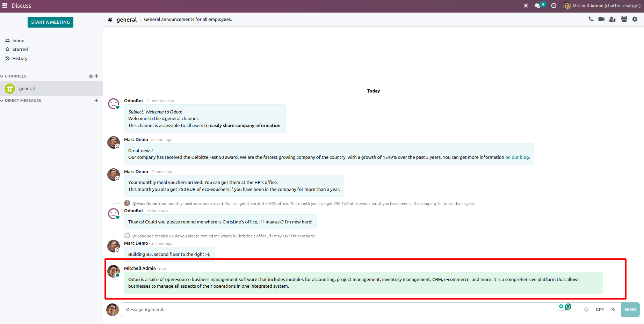Click the general channel name in header
Viewport: 644px width, 324px height.
(x=126, y=20)
